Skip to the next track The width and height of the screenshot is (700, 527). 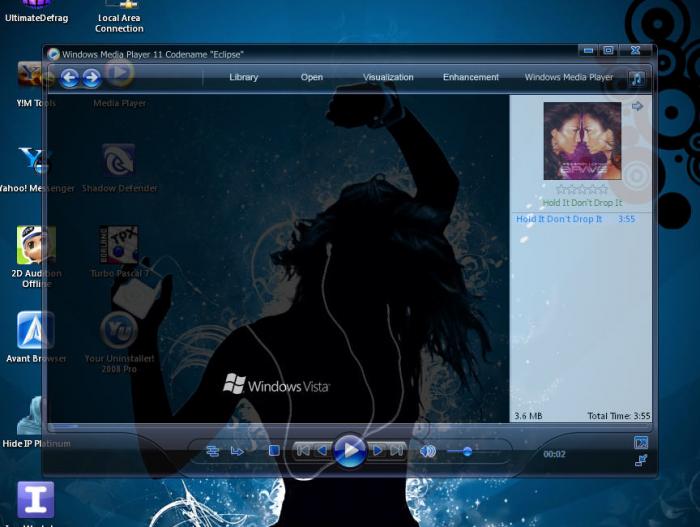[x=396, y=451]
